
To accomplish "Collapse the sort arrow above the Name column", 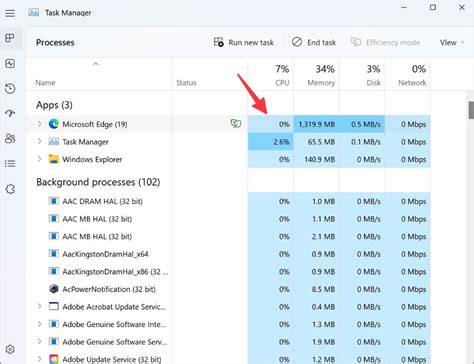I will click(96, 64).
